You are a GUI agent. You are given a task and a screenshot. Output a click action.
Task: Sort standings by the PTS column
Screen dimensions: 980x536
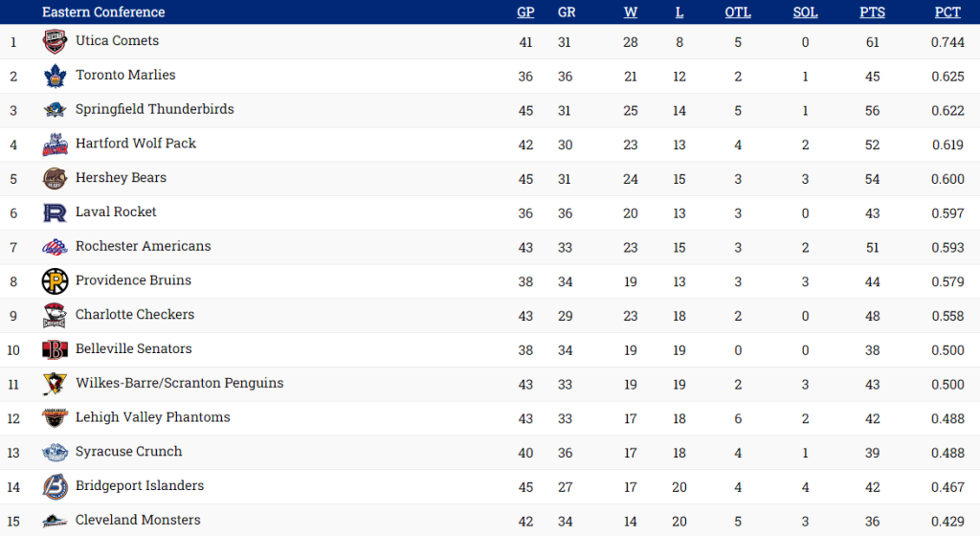coord(872,12)
